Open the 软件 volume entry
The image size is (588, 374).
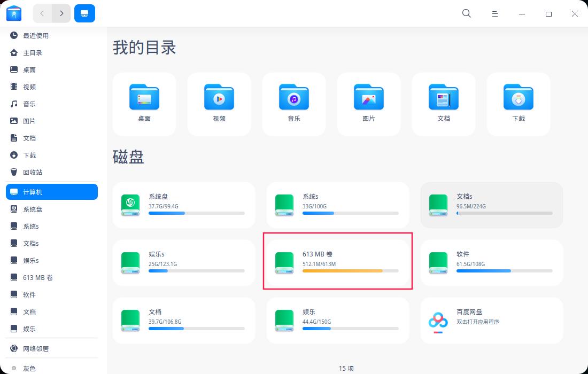click(x=491, y=262)
